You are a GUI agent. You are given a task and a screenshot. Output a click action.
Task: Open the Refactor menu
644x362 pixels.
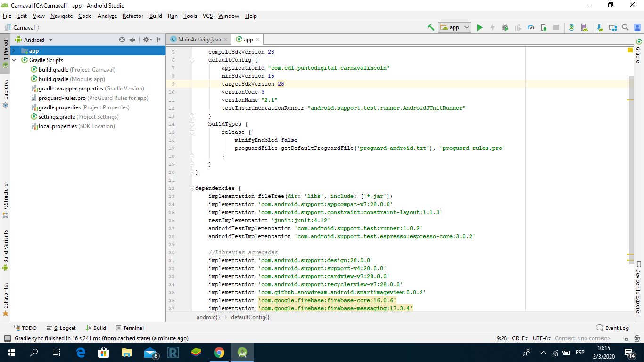(133, 16)
